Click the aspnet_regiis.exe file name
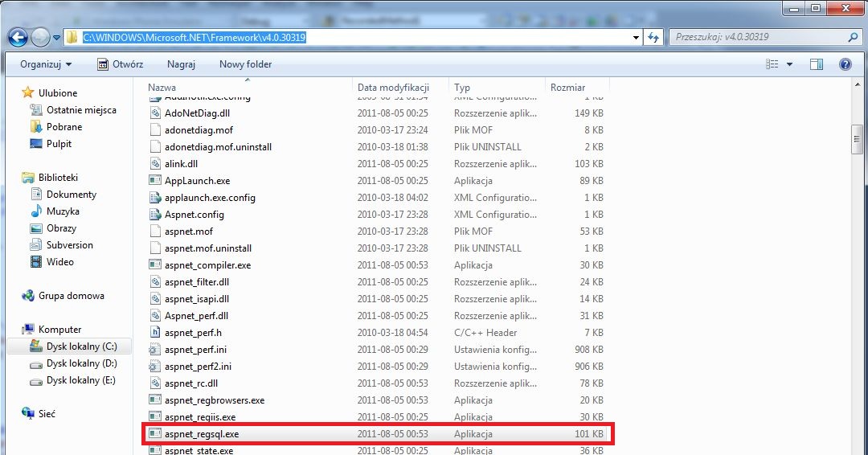Viewport: 868px width, 455px height. pyautogui.click(x=200, y=417)
